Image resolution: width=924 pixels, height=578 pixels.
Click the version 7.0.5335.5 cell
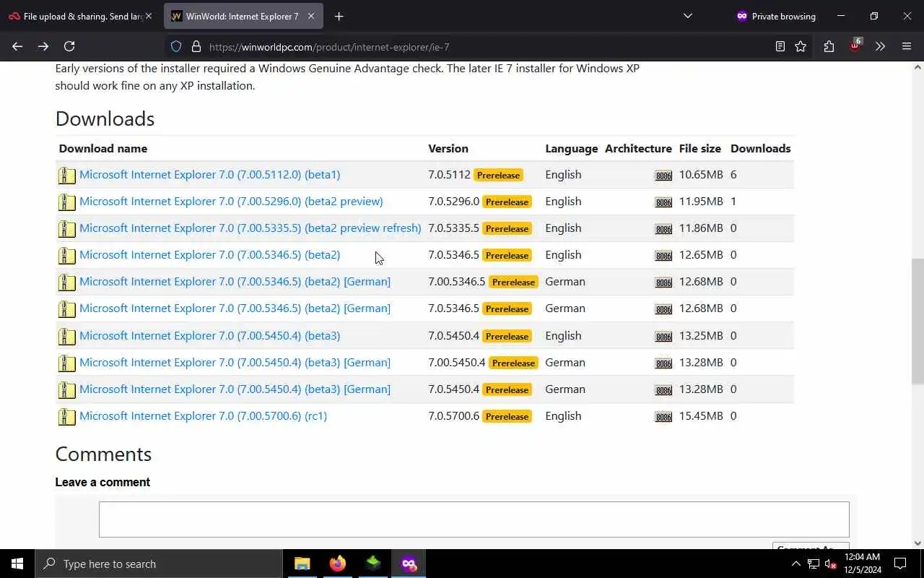[x=453, y=228]
